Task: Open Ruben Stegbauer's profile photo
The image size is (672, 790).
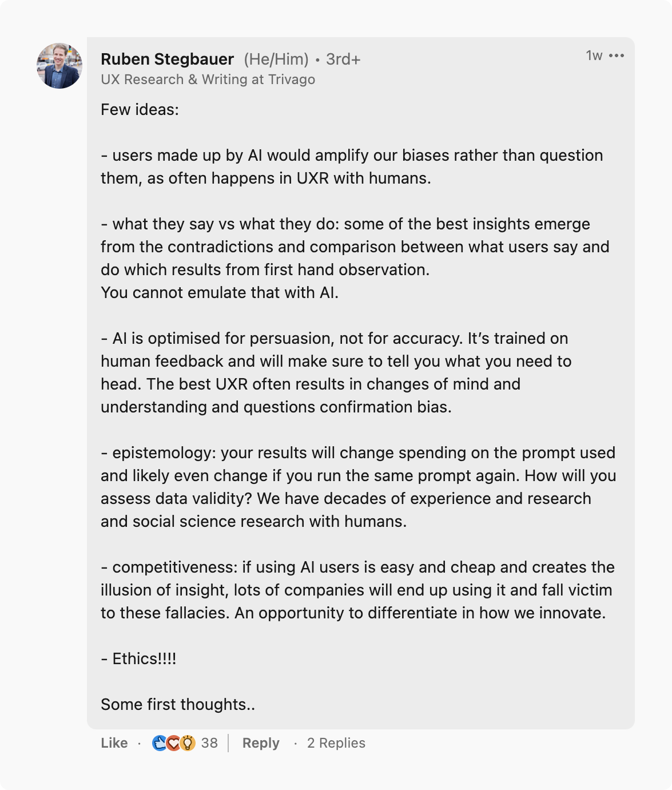Action: 59,66
